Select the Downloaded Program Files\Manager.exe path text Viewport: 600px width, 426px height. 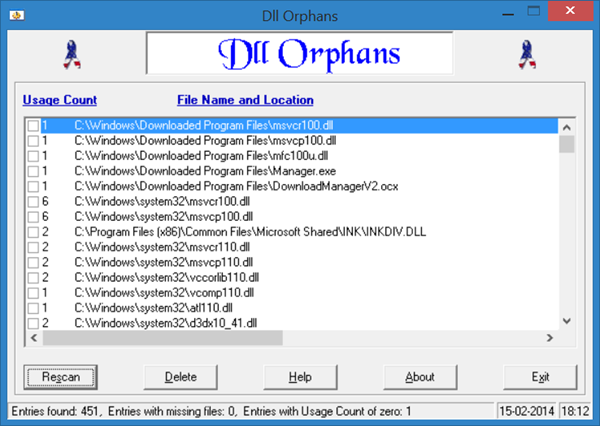(x=205, y=171)
